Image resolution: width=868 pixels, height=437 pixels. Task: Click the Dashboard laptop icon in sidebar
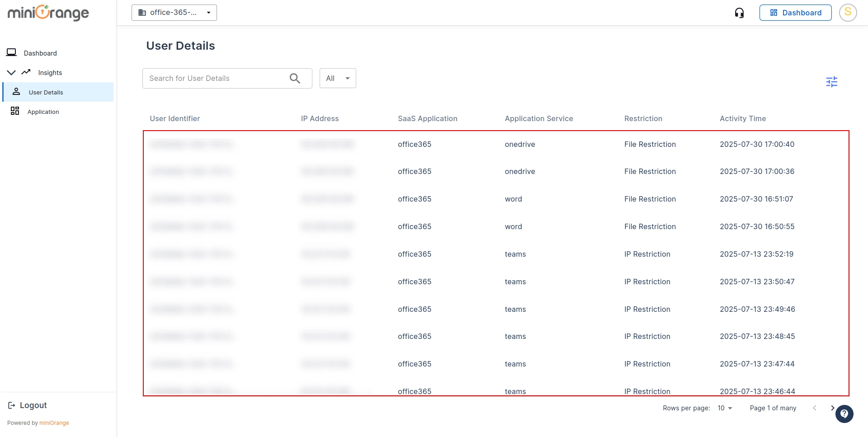click(x=11, y=52)
